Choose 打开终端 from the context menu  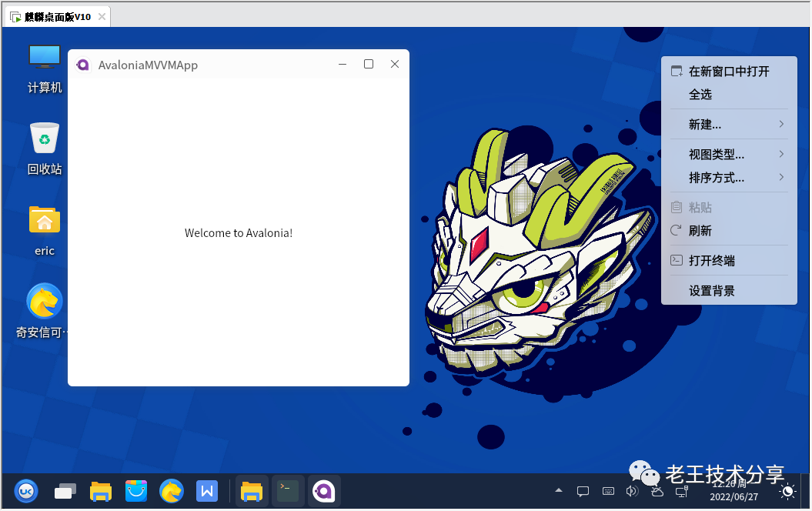tap(729, 260)
